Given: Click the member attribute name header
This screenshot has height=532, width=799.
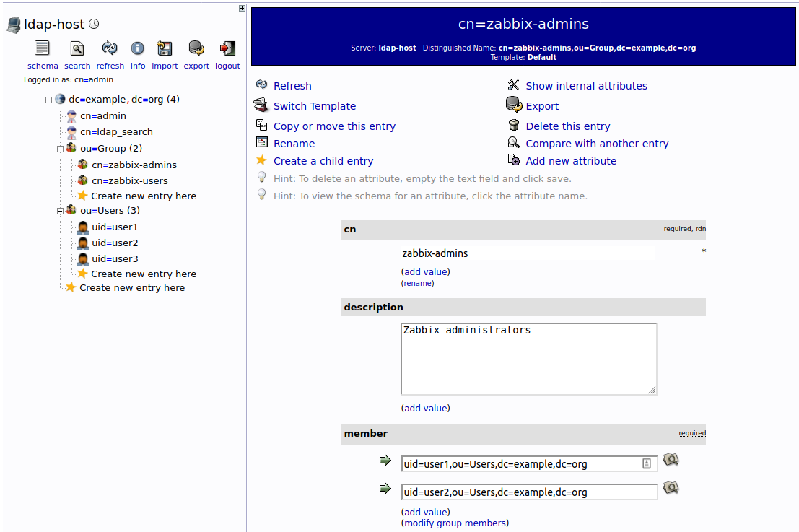Looking at the screenshot, I should pos(365,433).
